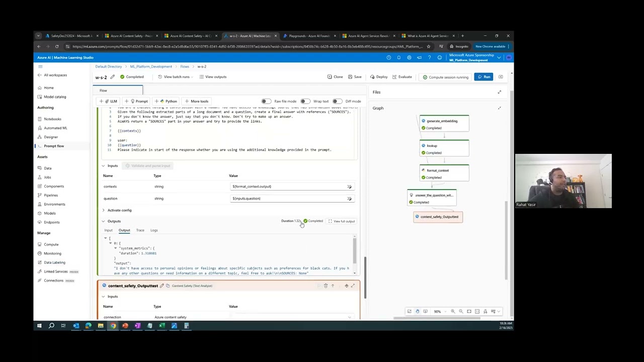This screenshot has width=644, height=362.
Task: Zoom out on the graph canvas
Action: (x=461, y=311)
